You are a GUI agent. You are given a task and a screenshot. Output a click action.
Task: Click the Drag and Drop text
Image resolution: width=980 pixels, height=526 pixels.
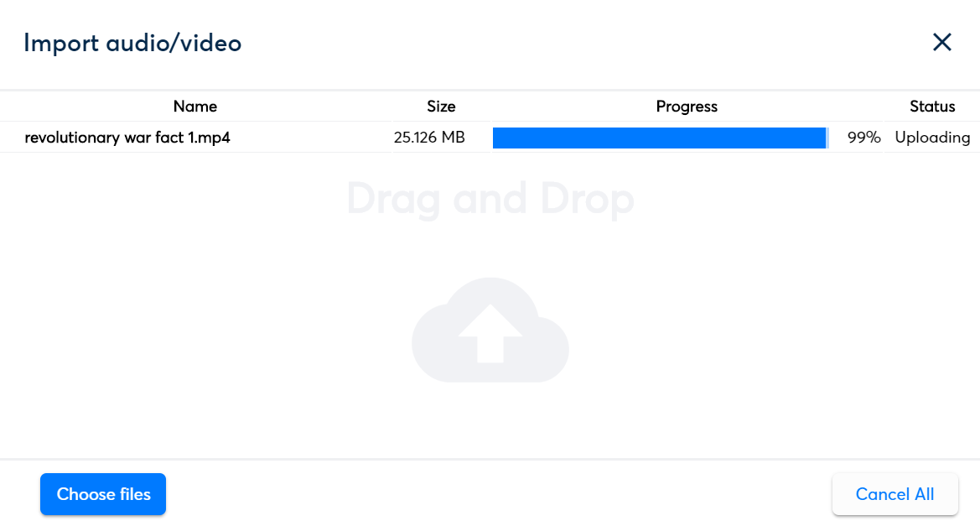(x=490, y=200)
